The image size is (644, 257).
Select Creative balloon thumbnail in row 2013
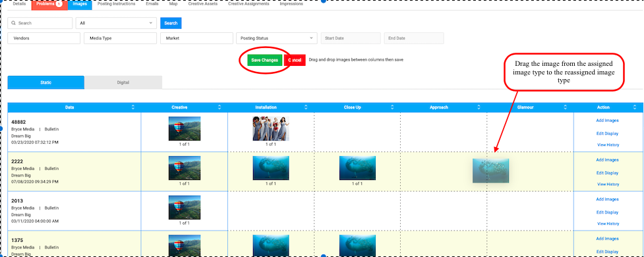[x=185, y=208]
